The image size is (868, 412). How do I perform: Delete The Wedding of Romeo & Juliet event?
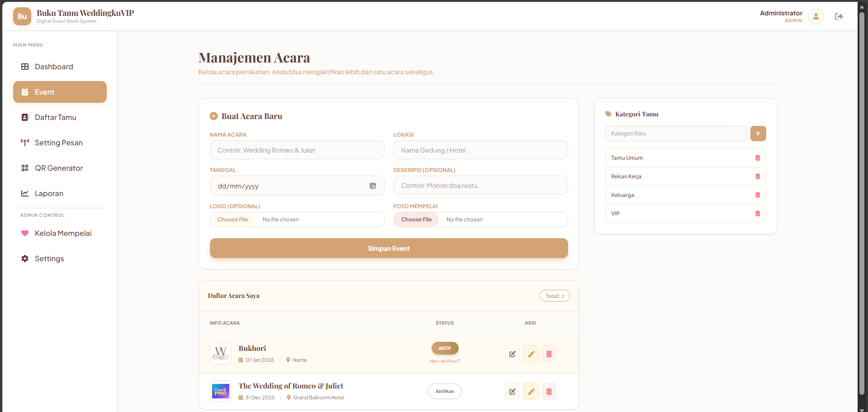pos(549,392)
